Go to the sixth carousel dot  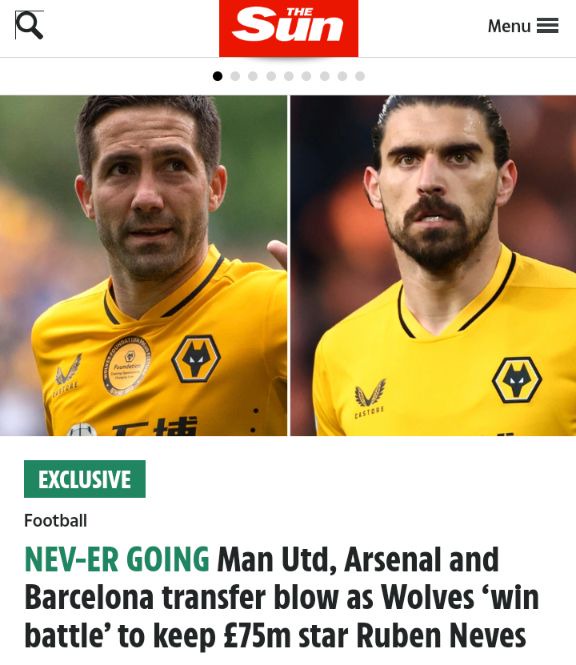pyautogui.click(x=306, y=76)
